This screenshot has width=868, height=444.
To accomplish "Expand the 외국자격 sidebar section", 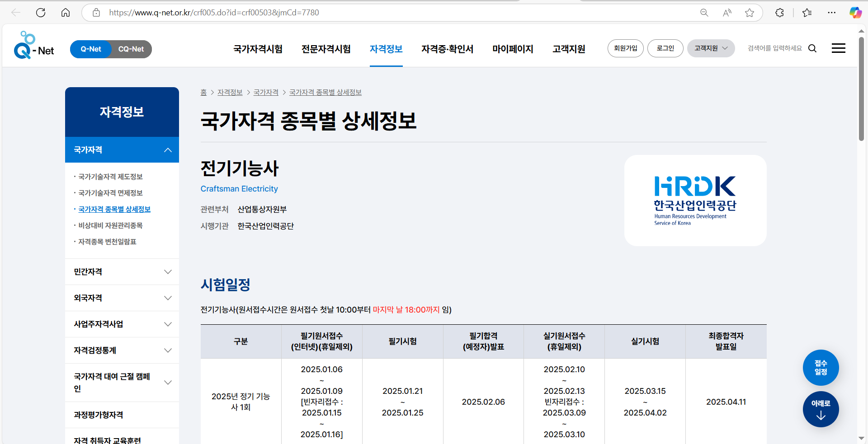I will 122,298.
